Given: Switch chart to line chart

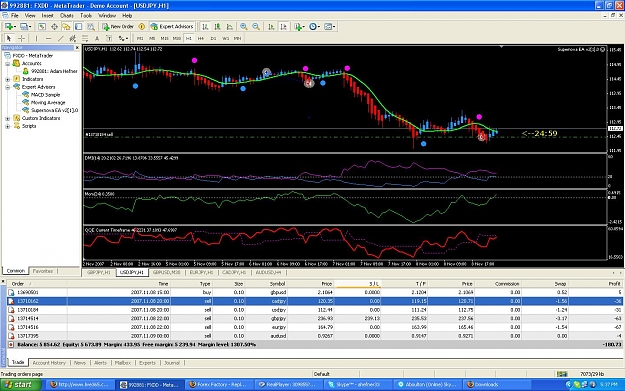Looking at the screenshot, I should pos(230,26).
